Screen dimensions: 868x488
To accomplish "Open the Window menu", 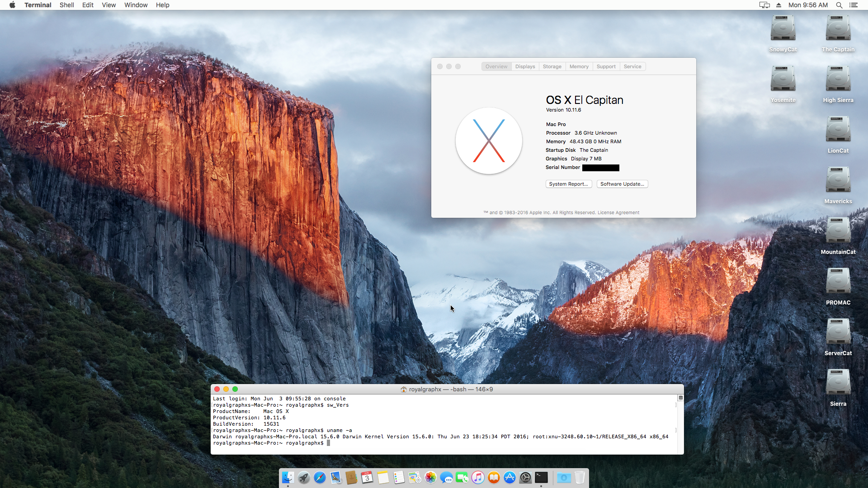I will (136, 5).
